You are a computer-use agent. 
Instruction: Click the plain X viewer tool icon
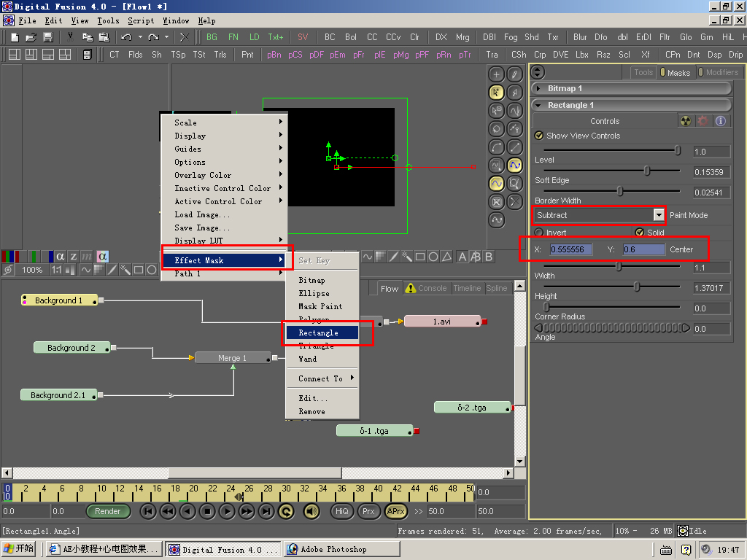point(514,202)
